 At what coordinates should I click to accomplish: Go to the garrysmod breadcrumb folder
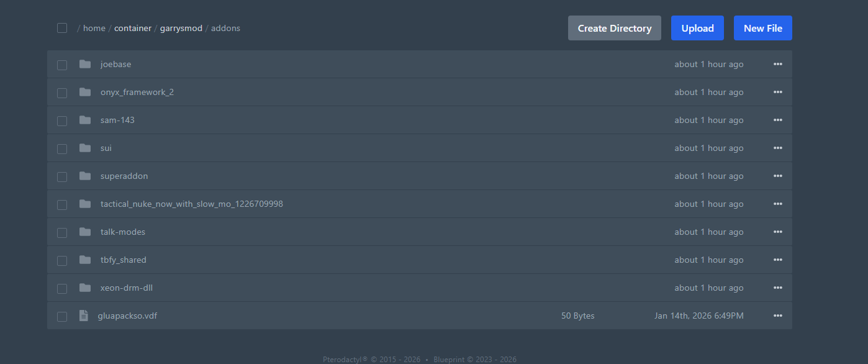click(181, 28)
